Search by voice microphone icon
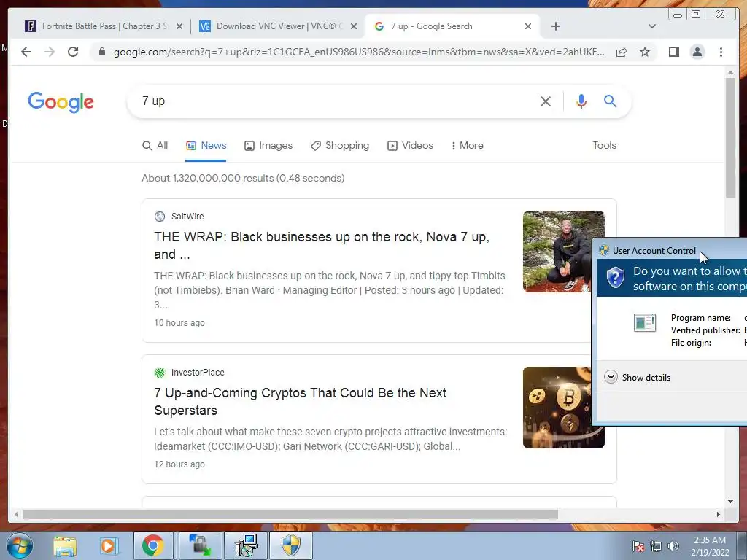747x560 pixels. pyautogui.click(x=581, y=101)
